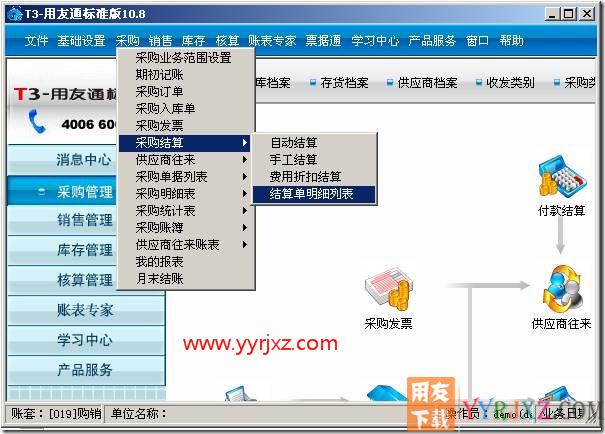605x434 pixels.
Task: Maximize the T3 window
Action: coord(569,14)
